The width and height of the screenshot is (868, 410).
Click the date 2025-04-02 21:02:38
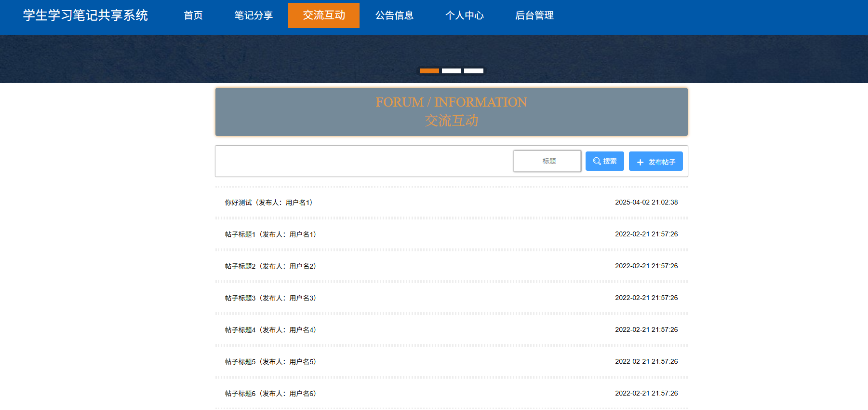tap(646, 202)
